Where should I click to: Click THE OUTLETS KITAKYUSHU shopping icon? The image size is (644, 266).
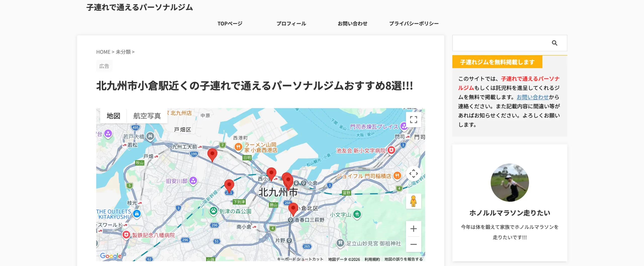137,214
